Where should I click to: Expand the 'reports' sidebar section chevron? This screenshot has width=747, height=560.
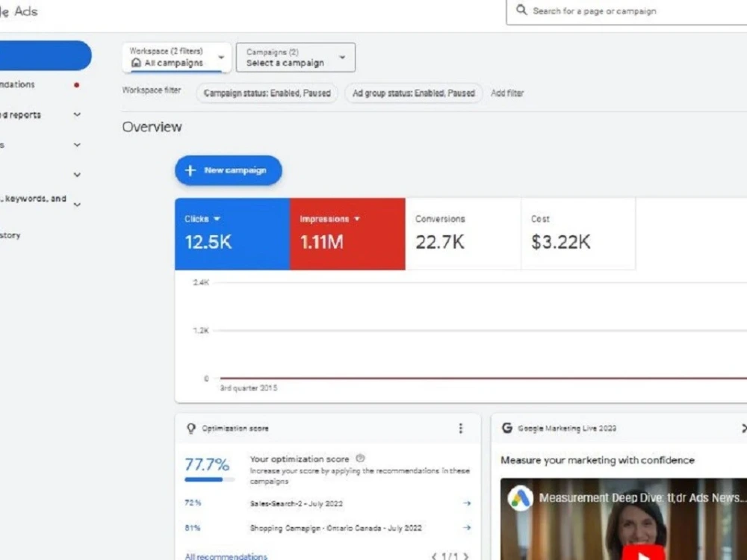(77, 115)
